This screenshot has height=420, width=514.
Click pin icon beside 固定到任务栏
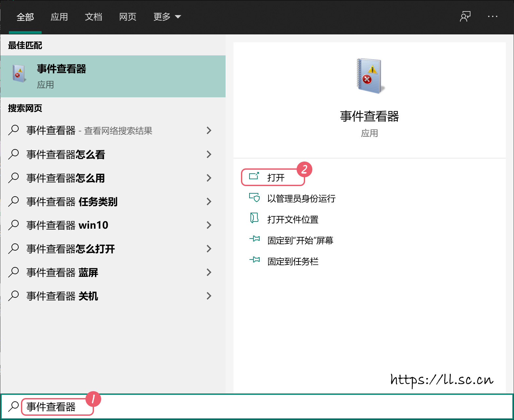(254, 259)
